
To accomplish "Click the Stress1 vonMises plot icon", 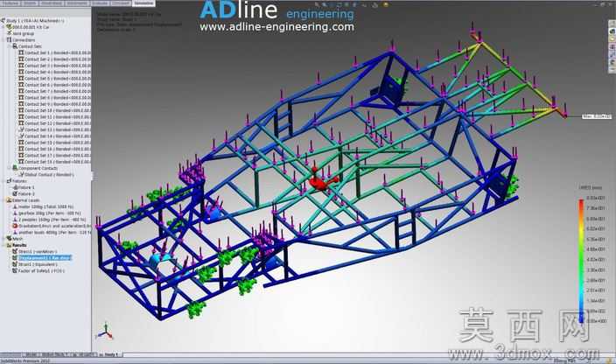I will (15, 251).
